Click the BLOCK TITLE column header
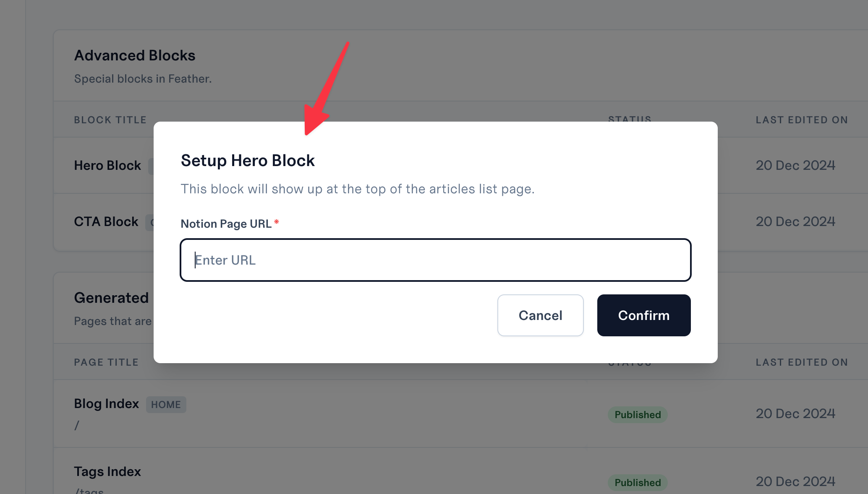The image size is (868, 494). point(110,120)
